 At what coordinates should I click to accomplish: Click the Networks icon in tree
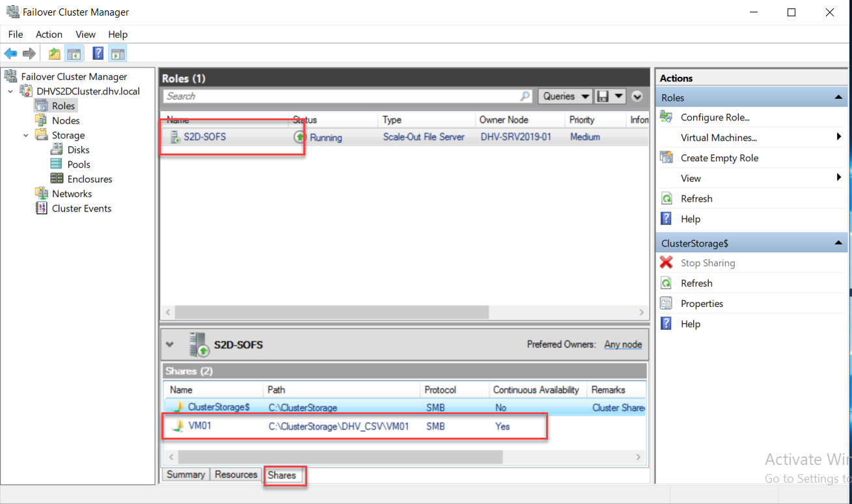point(42,194)
